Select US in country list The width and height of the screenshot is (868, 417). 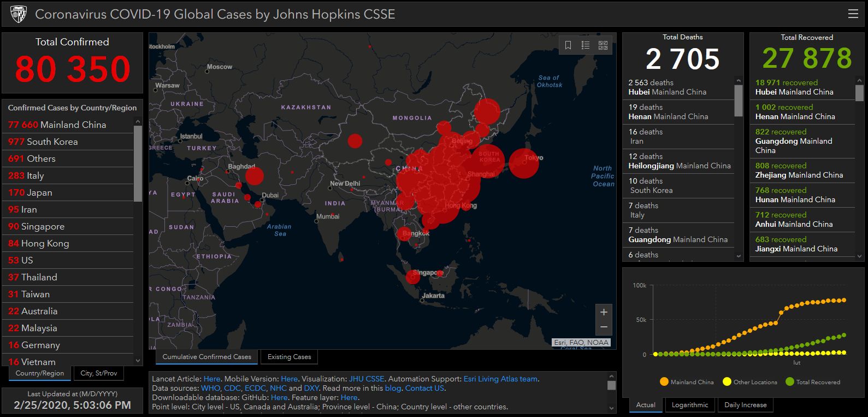68,260
